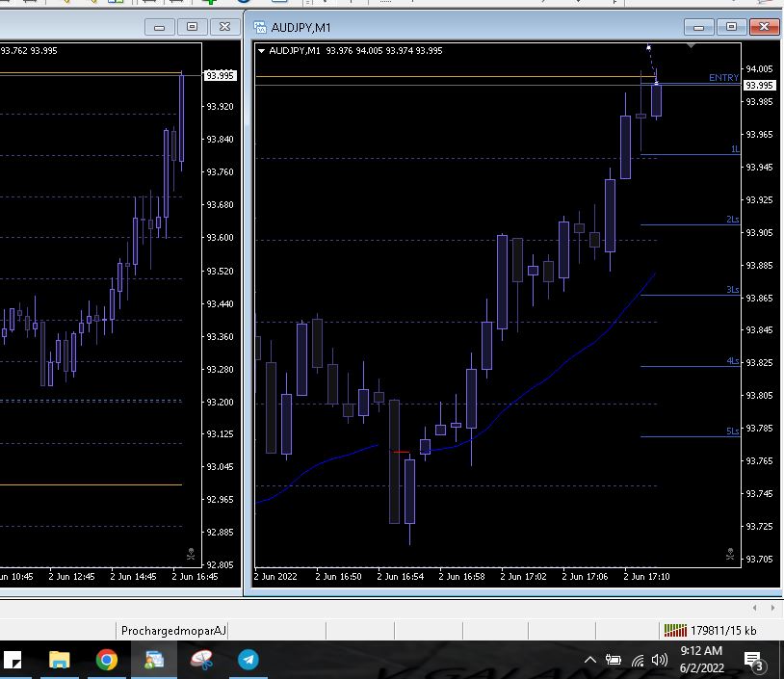Select the 5Ls level label

(x=733, y=431)
